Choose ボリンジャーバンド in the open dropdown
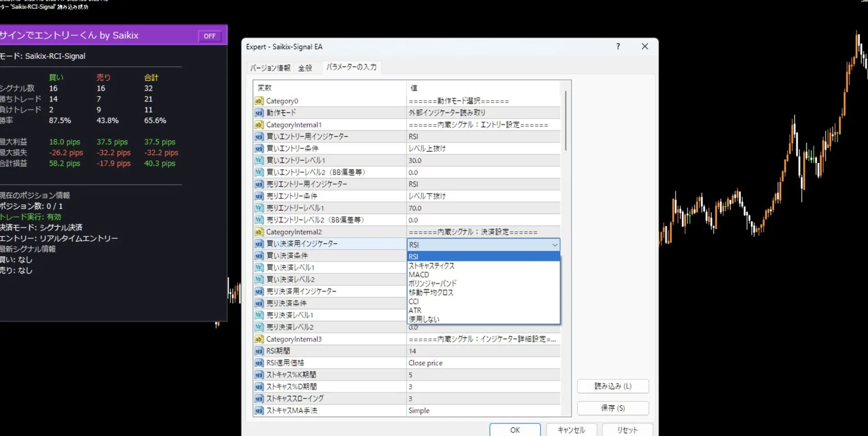Viewport: 868px width, 436px height. point(432,284)
